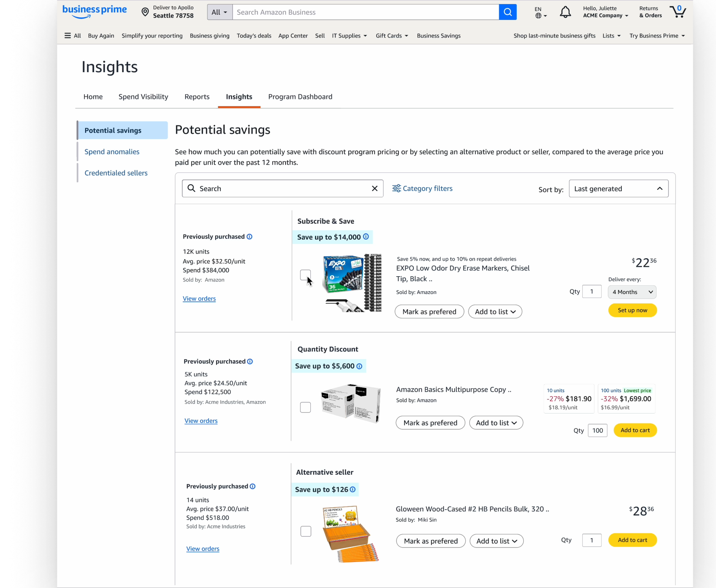Click Add to cart for Copy paper

pyautogui.click(x=635, y=430)
